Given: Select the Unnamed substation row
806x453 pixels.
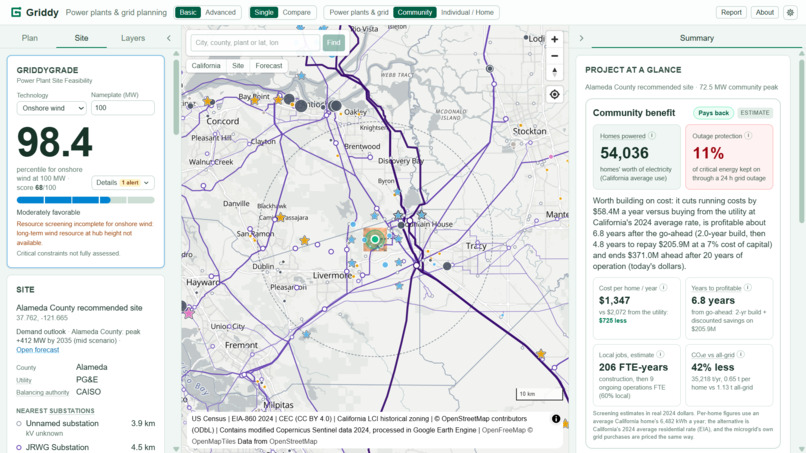Looking at the screenshot, I should point(85,428).
